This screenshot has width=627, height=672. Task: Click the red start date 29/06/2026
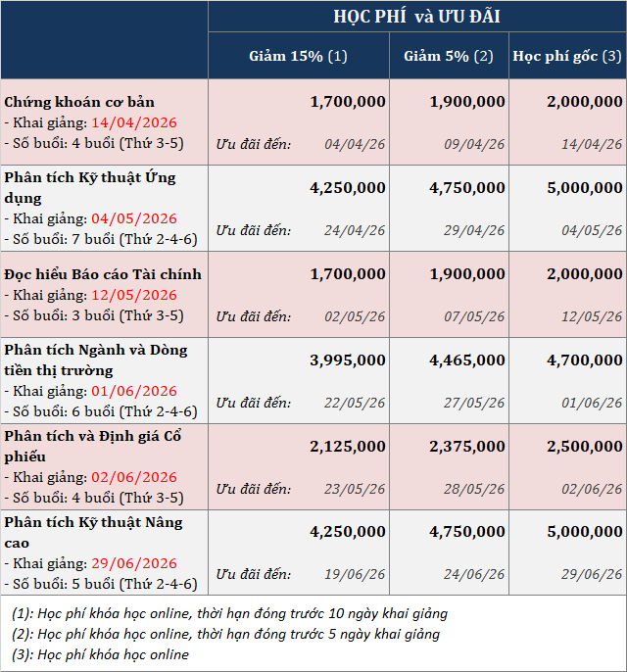coord(134,563)
